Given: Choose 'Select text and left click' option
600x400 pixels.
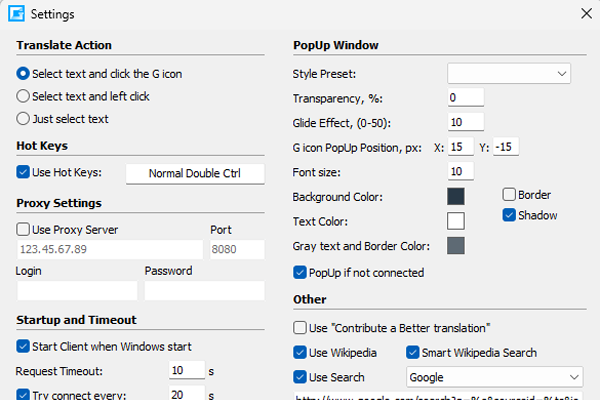Looking at the screenshot, I should point(24,96).
